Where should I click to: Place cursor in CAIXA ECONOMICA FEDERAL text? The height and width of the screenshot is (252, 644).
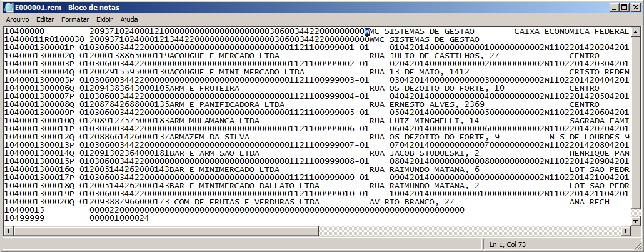tap(570, 31)
